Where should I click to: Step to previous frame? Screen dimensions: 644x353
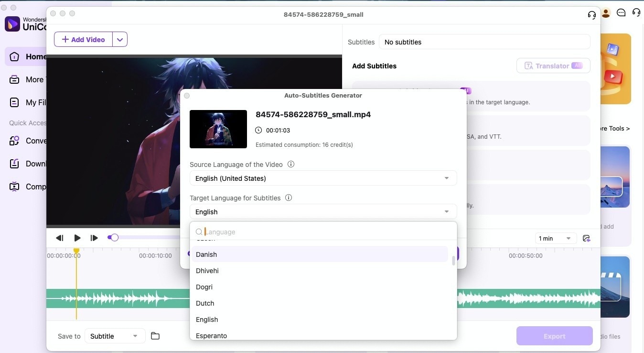click(60, 238)
